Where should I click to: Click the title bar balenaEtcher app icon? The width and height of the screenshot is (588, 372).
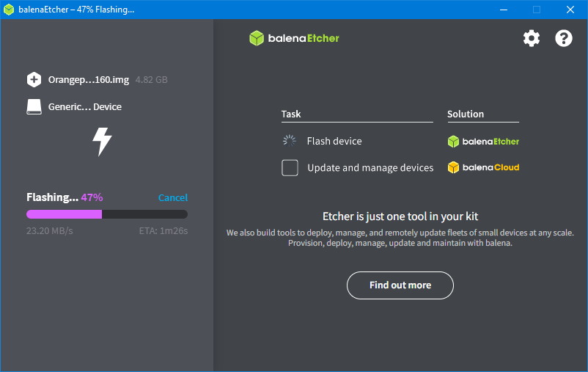point(9,10)
